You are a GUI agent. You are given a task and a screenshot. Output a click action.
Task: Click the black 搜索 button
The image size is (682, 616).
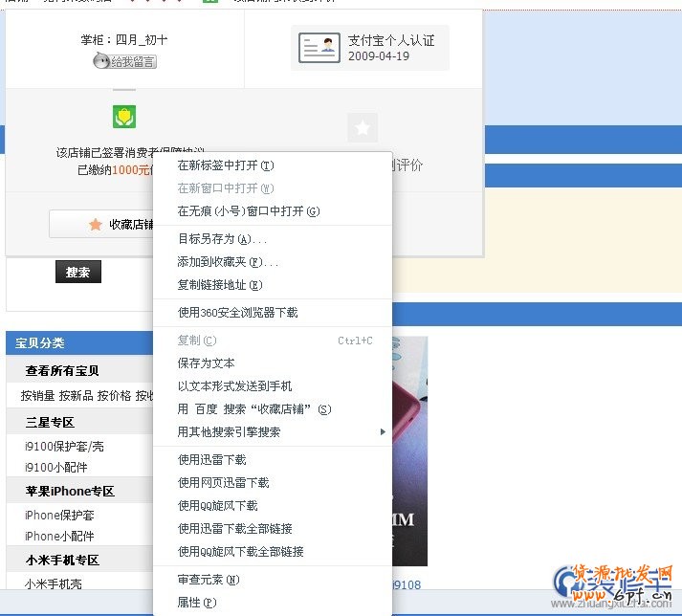tap(78, 272)
